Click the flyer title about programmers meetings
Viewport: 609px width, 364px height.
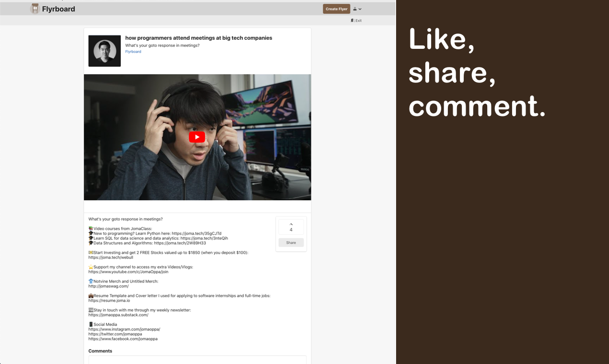point(199,38)
